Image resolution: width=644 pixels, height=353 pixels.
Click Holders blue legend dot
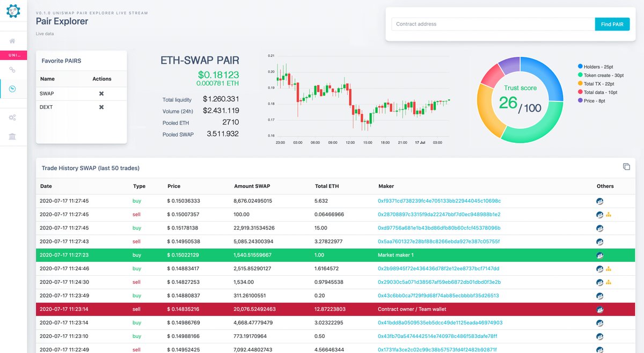[x=580, y=67]
